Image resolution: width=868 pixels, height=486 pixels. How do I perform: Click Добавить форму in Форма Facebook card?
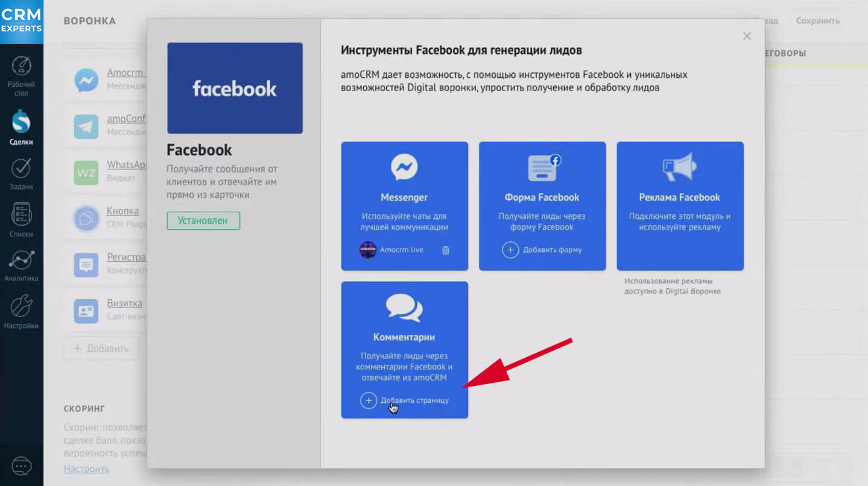tap(552, 250)
